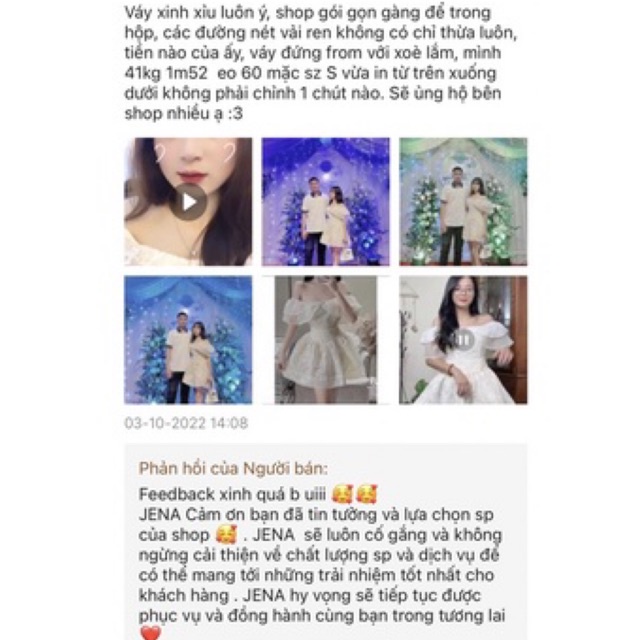Click the 'khách hàng . JENA hy vọng' line
This screenshot has height=640, width=640.
coord(310,596)
